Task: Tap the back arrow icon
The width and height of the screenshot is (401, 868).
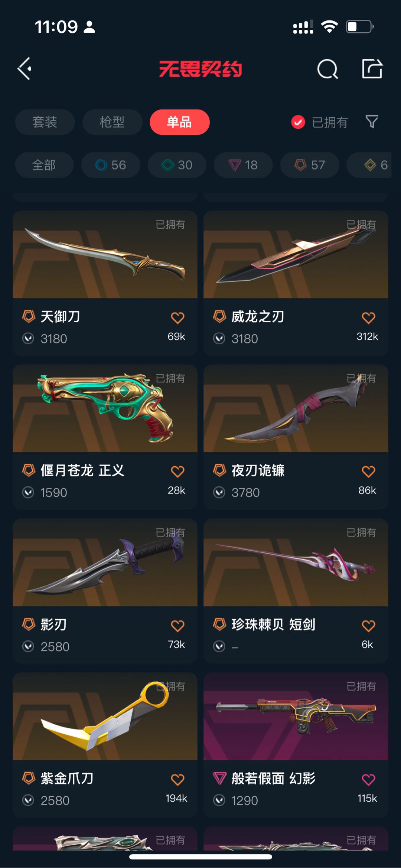Action: click(x=25, y=69)
